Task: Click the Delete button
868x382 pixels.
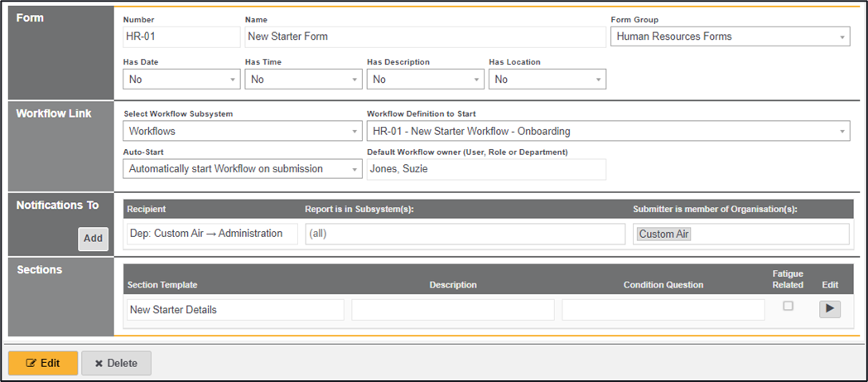Action: 116,363
